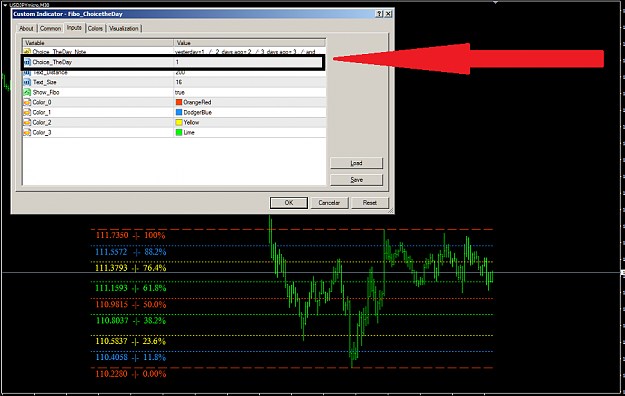Select the Text_Size variable name
The height and width of the screenshot is (396, 625).
[45, 82]
